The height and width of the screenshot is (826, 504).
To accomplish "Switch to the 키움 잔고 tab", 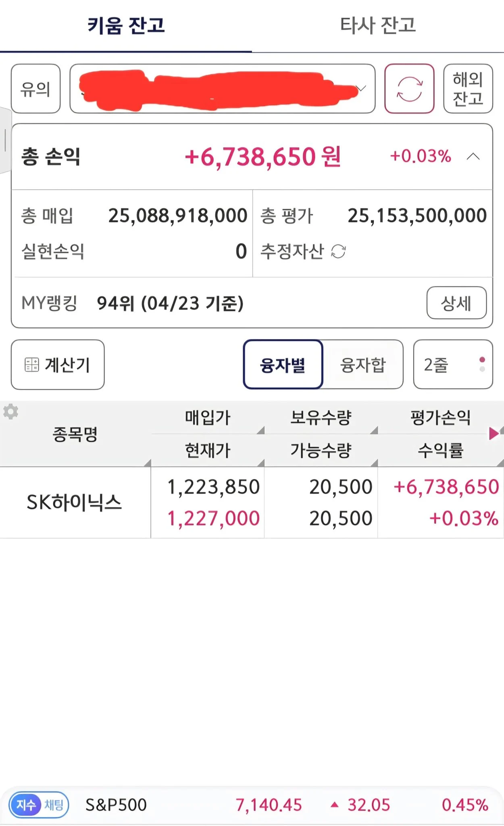I will pyautogui.click(x=126, y=26).
